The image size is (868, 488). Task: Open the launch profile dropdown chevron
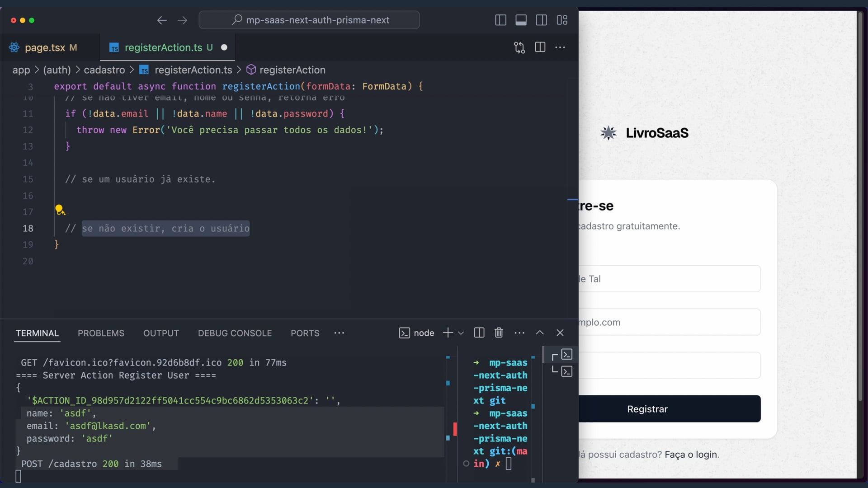click(461, 333)
